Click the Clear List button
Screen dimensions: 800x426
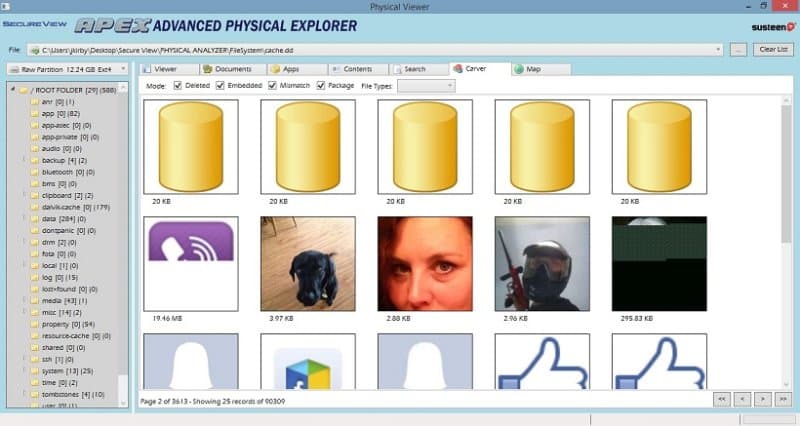(773, 48)
